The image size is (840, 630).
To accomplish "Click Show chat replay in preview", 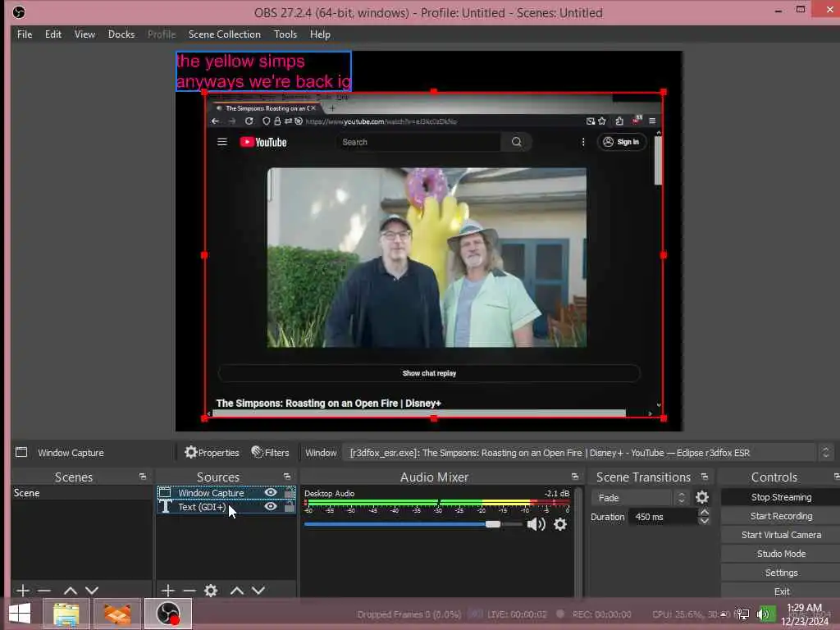I will pyautogui.click(x=429, y=373).
